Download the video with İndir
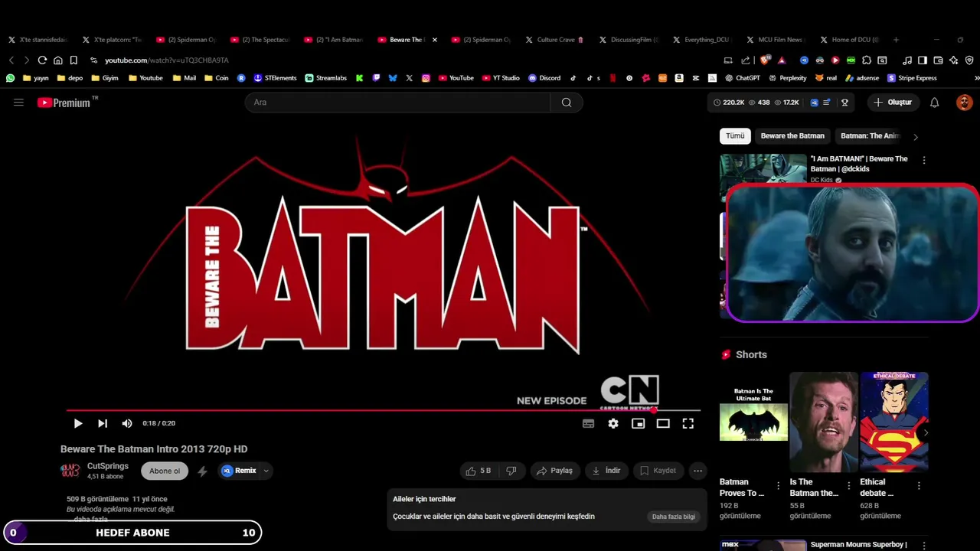Viewport: 980px width, 551px height. (x=606, y=471)
